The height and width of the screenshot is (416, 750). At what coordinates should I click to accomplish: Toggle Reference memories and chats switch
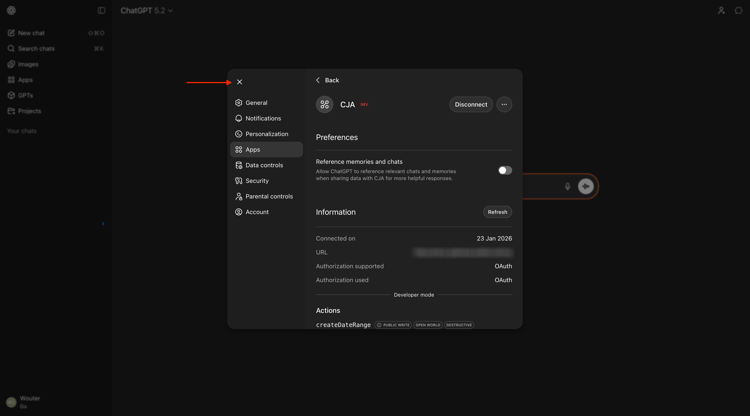[x=505, y=170]
